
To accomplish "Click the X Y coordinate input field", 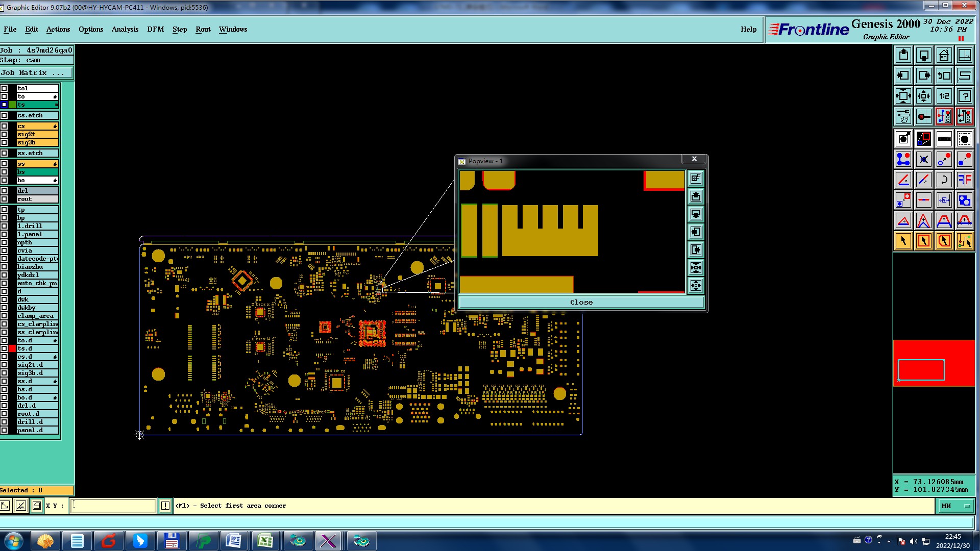I will (113, 506).
